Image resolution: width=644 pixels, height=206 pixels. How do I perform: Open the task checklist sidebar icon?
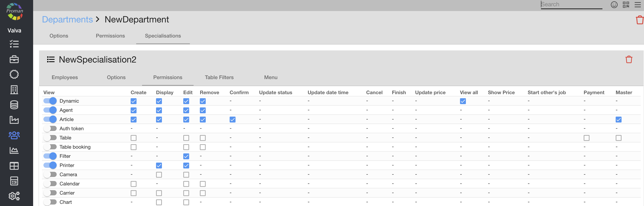pyautogui.click(x=14, y=44)
